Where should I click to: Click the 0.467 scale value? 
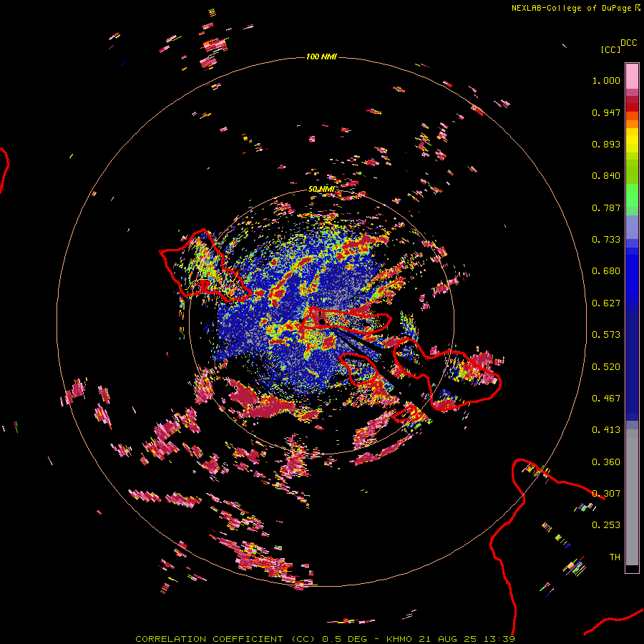pos(606,399)
